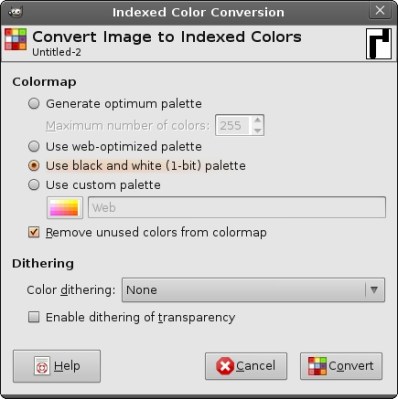Click the red target icon on Help button

click(x=42, y=366)
